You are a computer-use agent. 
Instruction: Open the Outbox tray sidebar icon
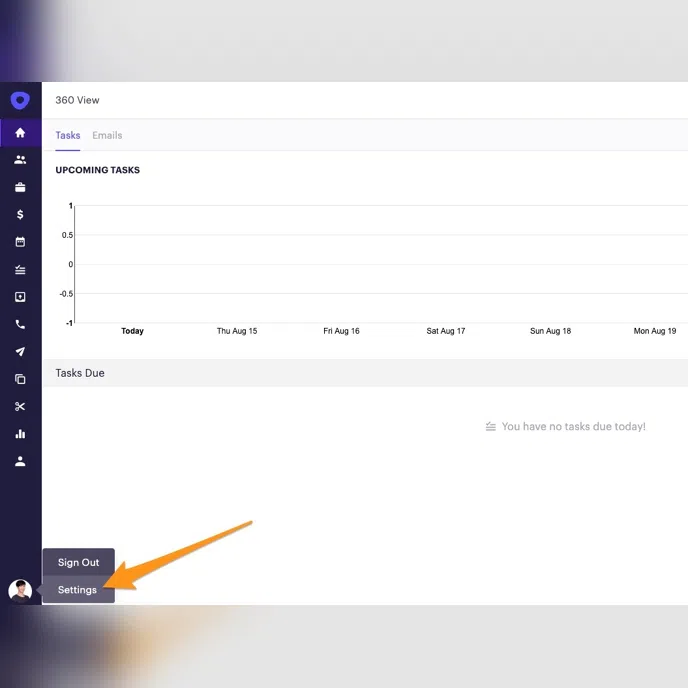(20, 297)
